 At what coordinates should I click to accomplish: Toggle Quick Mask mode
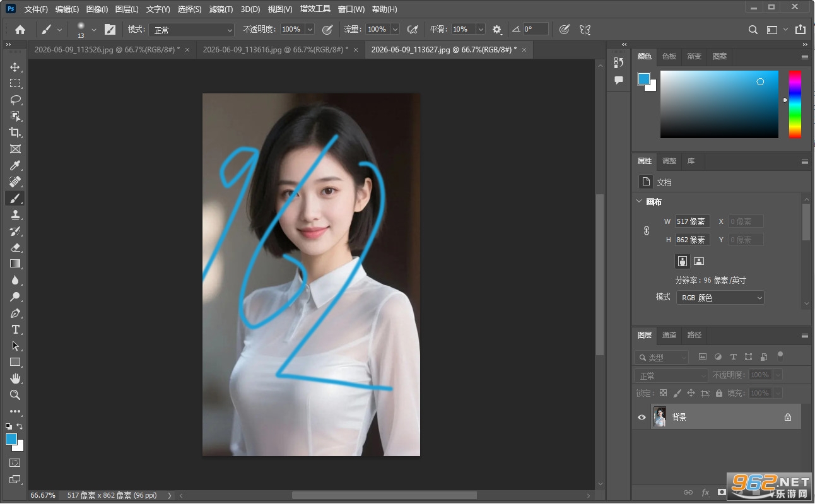click(15, 462)
